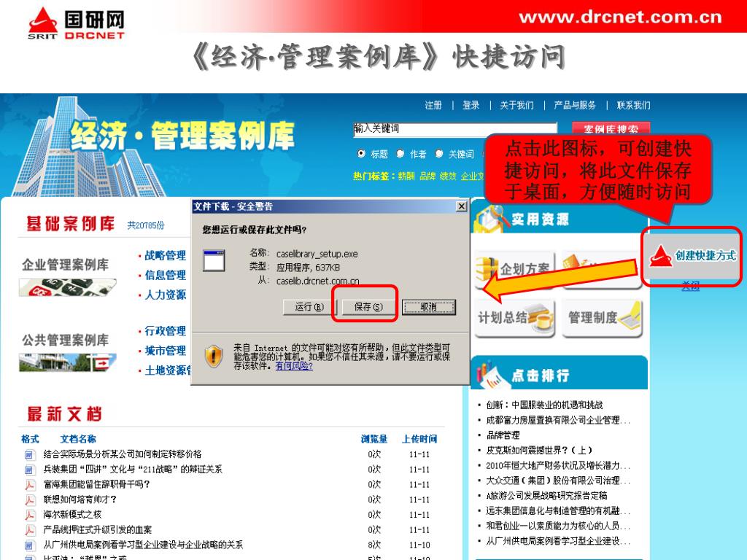Click PDF icon beside 海尔新模式之核
The height and width of the screenshot is (560, 747).
tap(29, 516)
